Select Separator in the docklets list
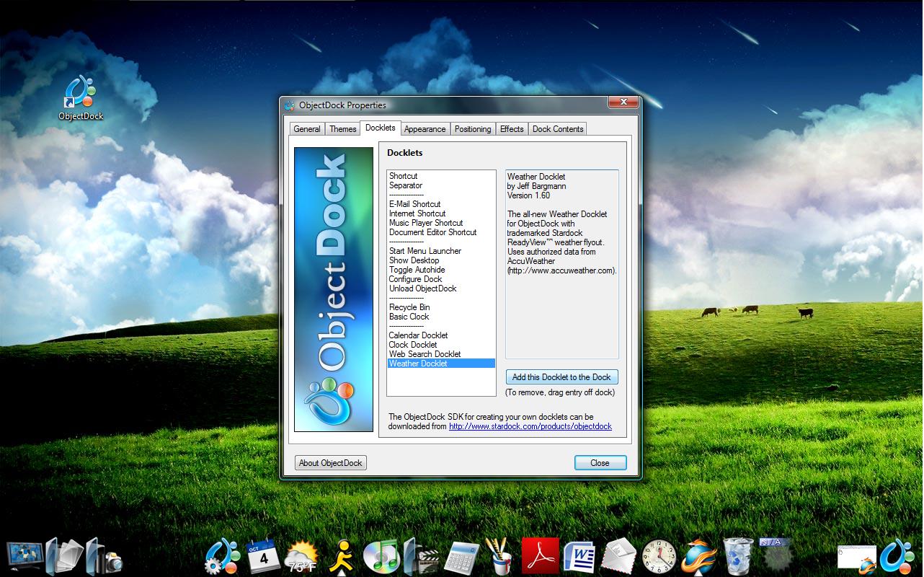The width and height of the screenshot is (924, 577). tap(406, 185)
